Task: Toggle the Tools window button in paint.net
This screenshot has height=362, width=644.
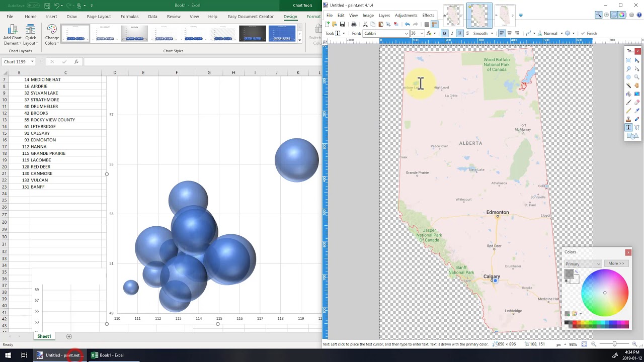Action: coord(599,15)
